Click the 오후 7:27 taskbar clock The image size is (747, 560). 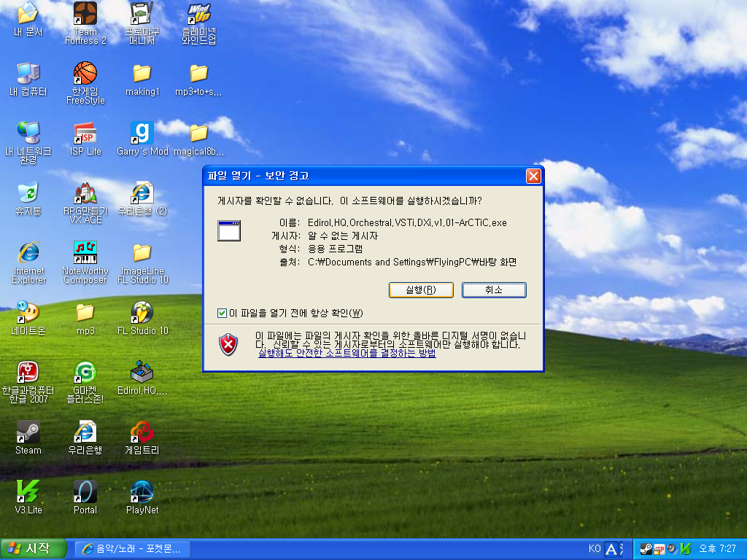click(717, 548)
